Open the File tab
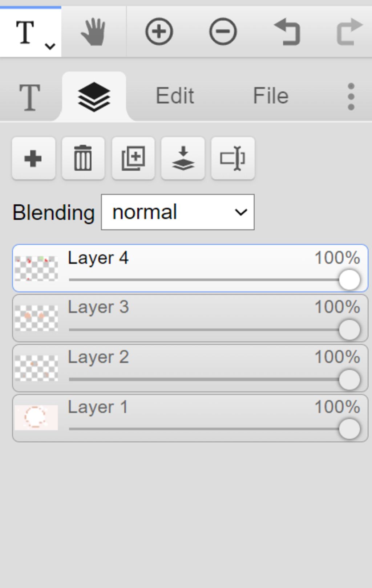The width and height of the screenshot is (372, 588). [271, 96]
